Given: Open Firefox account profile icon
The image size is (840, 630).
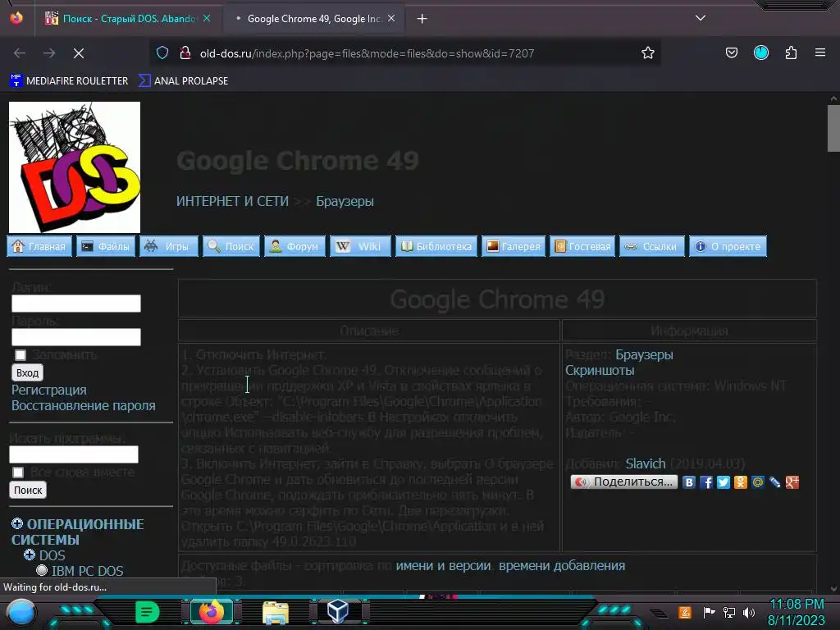Looking at the screenshot, I should [760, 52].
